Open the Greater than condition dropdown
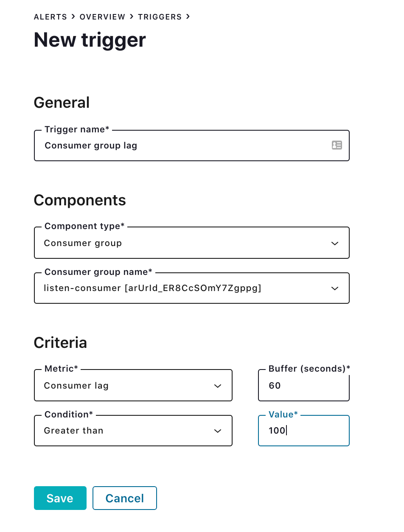The height and width of the screenshot is (532, 404). (127, 431)
